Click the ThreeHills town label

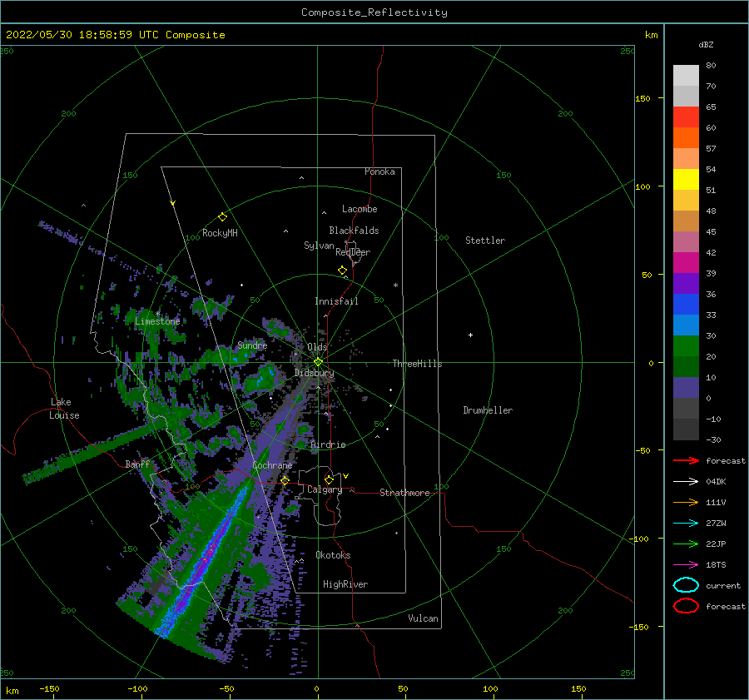tap(417, 364)
